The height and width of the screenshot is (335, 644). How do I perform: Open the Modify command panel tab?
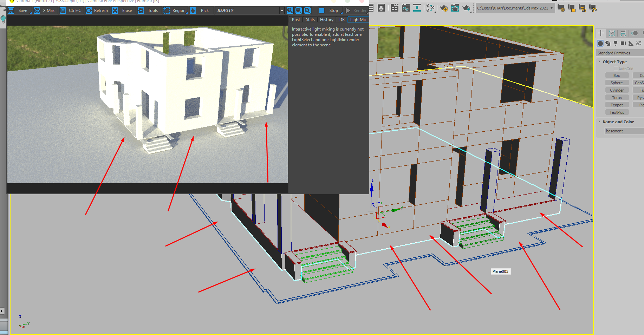[612, 33]
